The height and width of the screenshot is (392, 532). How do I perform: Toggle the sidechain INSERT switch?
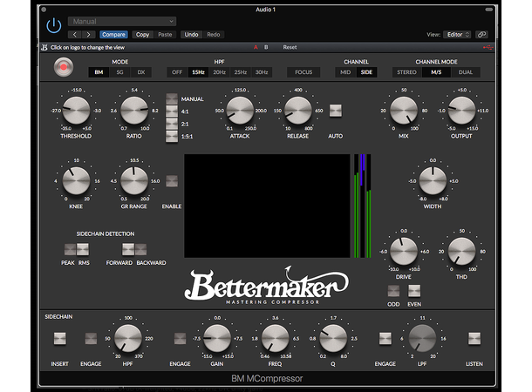point(60,339)
